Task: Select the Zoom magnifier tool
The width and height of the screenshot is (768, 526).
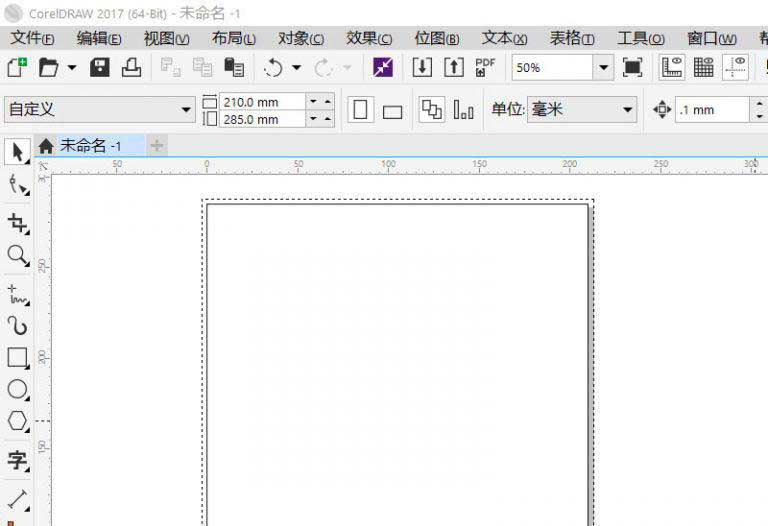Action: [x=18, y=255]
